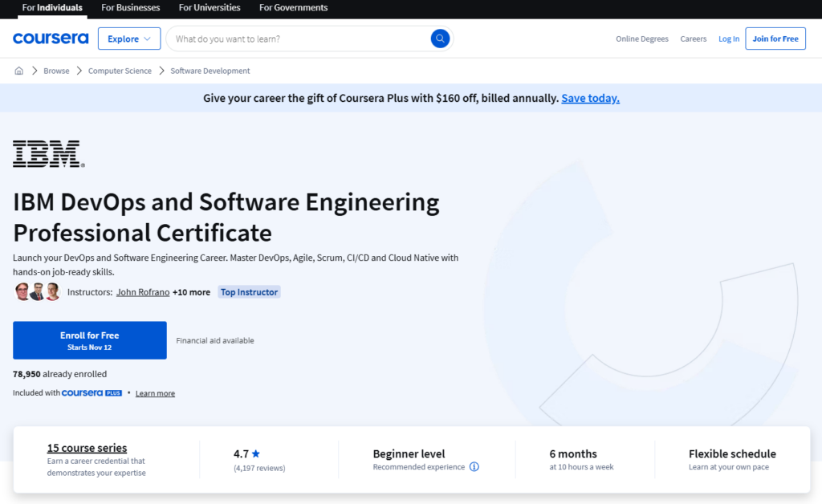Switch to the For Individuals tab
822x504 pixels.
click(52, 8)
